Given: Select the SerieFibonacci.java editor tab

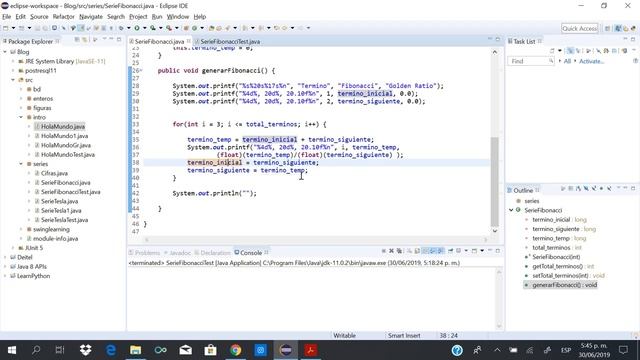Looking at the screenshot, I should pyautogui.click(x=159, y=41).
